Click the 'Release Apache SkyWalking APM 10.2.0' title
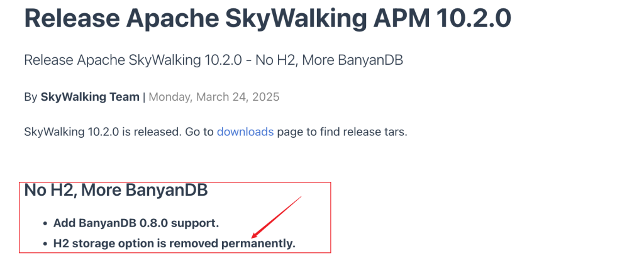The width and height of the screenshot is (644, 275). (x=268, y=18)
